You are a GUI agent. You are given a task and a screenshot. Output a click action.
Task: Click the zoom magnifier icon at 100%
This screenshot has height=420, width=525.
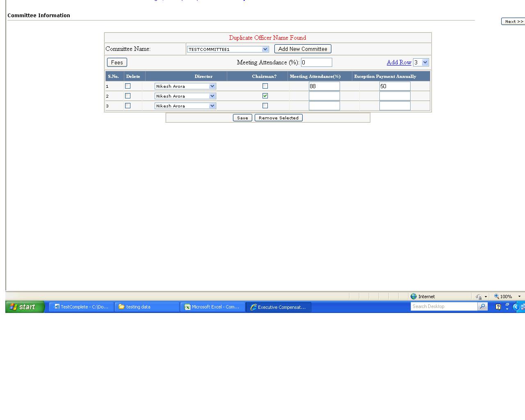(x=496, y=296)
